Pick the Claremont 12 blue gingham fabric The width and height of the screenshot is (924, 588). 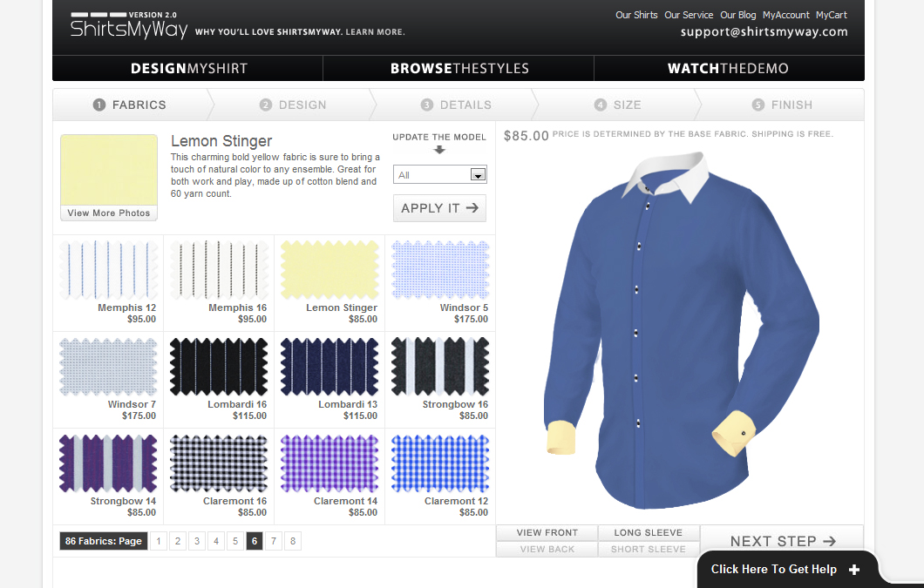point(440,464)
